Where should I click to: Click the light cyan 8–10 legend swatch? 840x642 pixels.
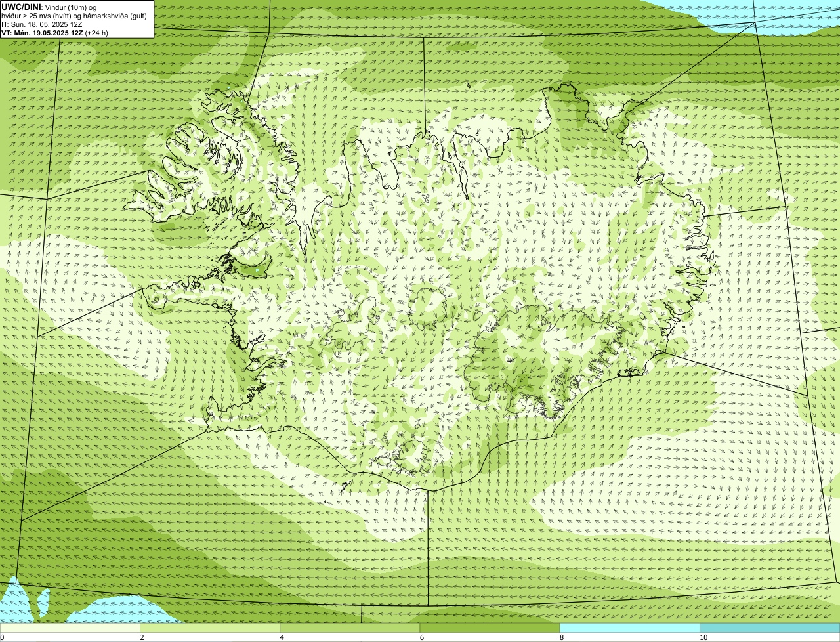tap(630, 628)
